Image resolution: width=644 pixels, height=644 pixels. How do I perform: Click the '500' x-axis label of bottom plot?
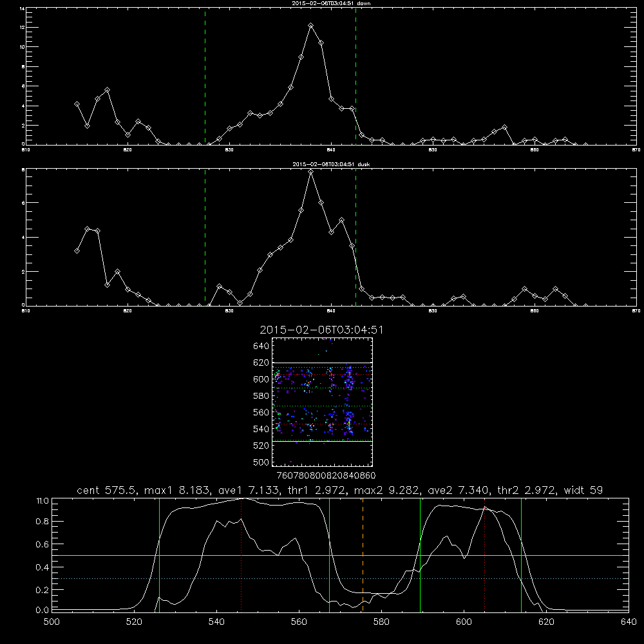[52, 622]
